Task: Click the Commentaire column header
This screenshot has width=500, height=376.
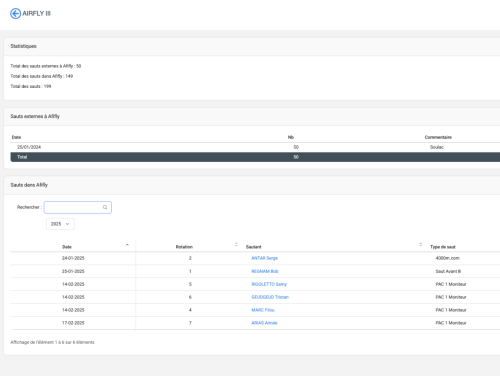Action: (x=438, y=137)
